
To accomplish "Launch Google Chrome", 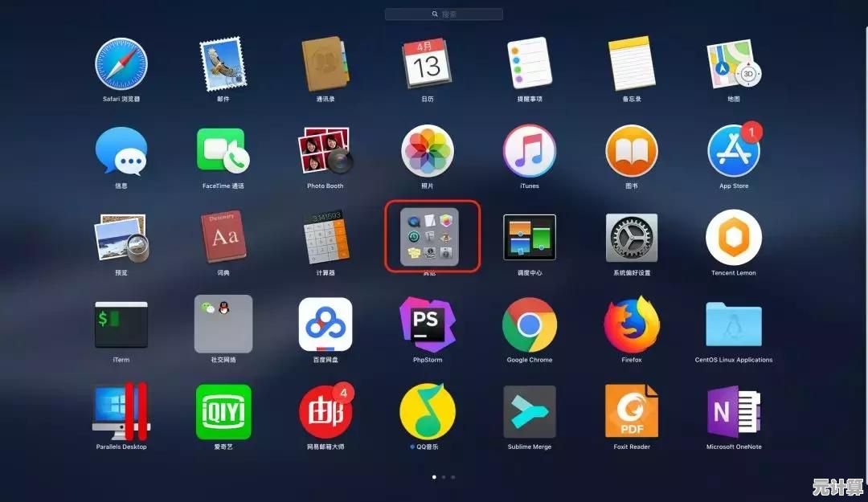I will tap(529, 324).
